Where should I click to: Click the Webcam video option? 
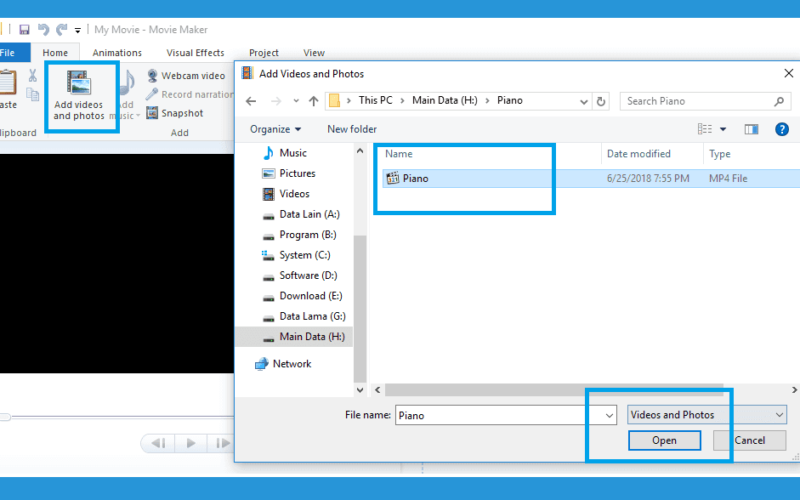tap(186, 76)
